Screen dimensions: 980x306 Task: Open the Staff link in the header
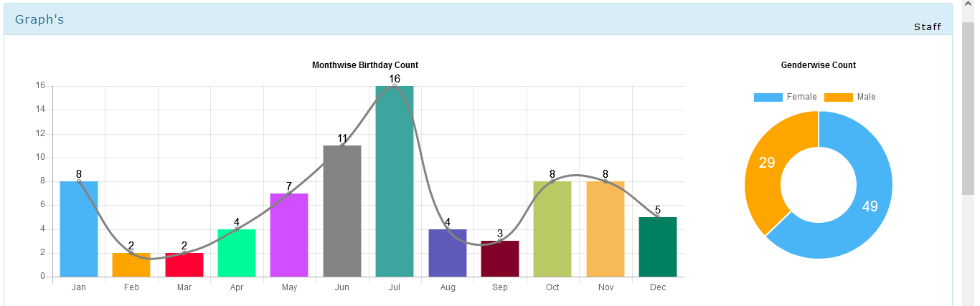pos(927,27)
